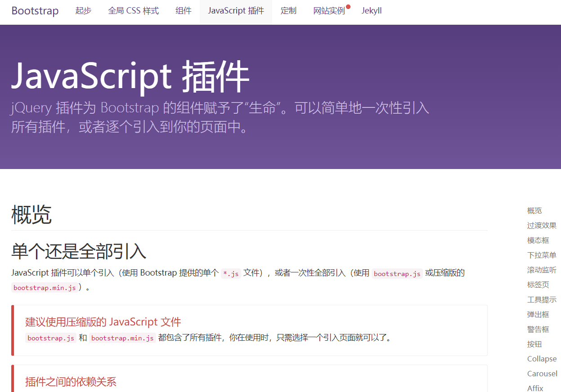Go to the 起步 nav item
Viewport: 561px width, 392px height.
pos(83,11)
